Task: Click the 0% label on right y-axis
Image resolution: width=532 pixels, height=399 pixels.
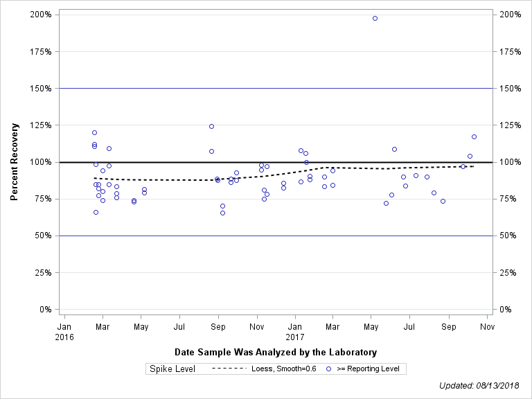Action: pyautogui.click(x=506, y=310)
